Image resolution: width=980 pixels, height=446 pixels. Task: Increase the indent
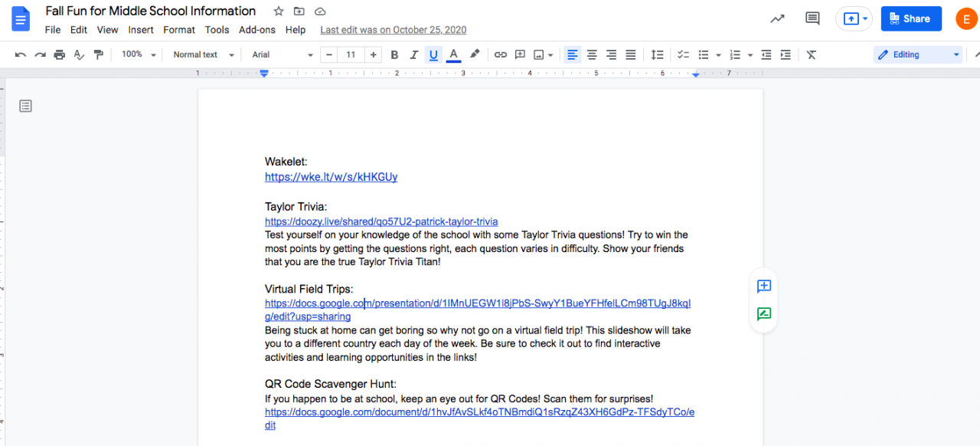(x=786, y=54)
